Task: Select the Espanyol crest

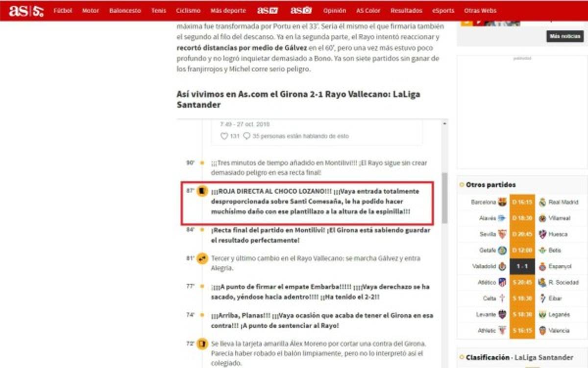Action: coord(541,267)
